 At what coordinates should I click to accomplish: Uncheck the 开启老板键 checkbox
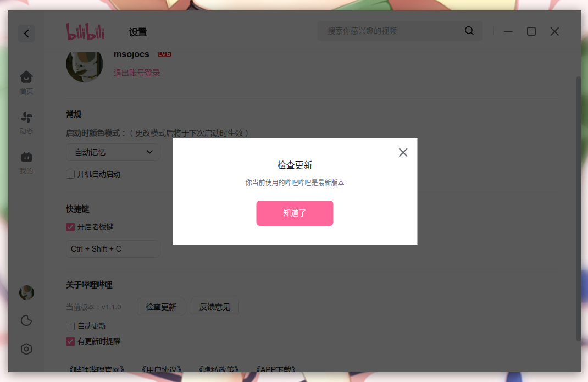(x=70, y=227)
